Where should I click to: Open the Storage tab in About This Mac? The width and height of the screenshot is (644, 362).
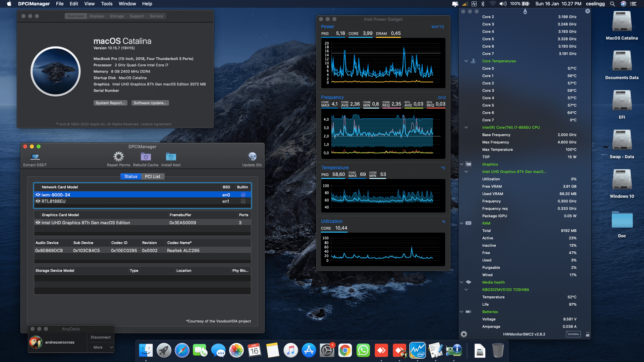(117, 16)
